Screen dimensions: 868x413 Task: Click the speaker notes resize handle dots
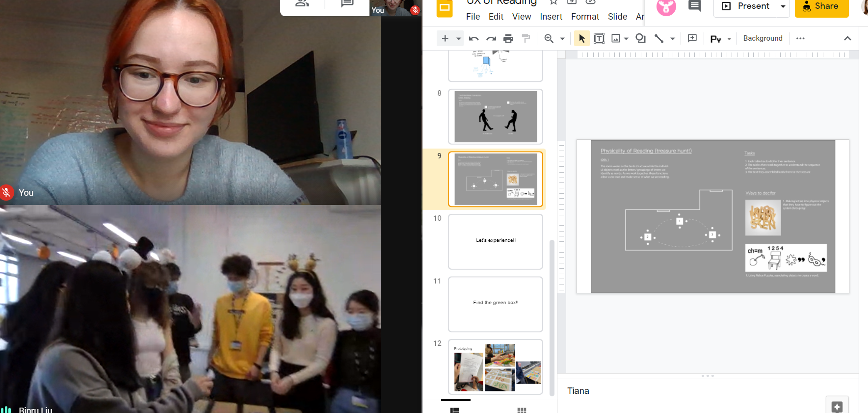(x=708, y=376)
